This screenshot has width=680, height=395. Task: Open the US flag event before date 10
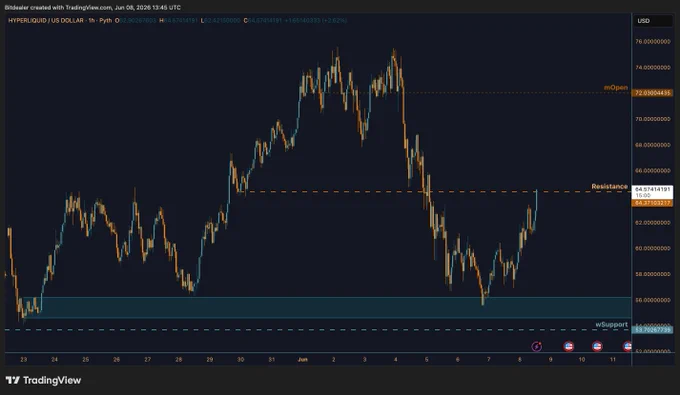pos(569,346)
